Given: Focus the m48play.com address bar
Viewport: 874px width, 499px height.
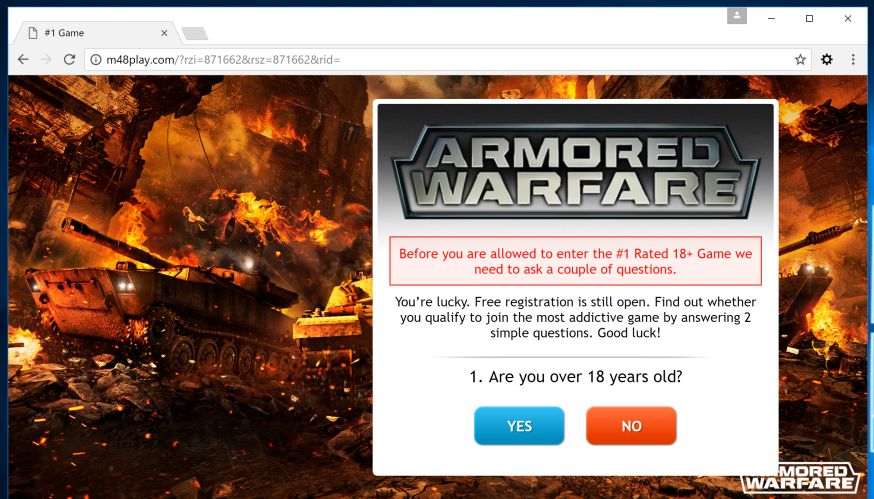Looking at the screenshot, I should [440, 60].
